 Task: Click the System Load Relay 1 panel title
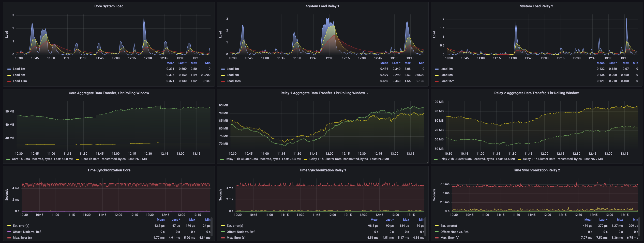[x=322, y=6]
